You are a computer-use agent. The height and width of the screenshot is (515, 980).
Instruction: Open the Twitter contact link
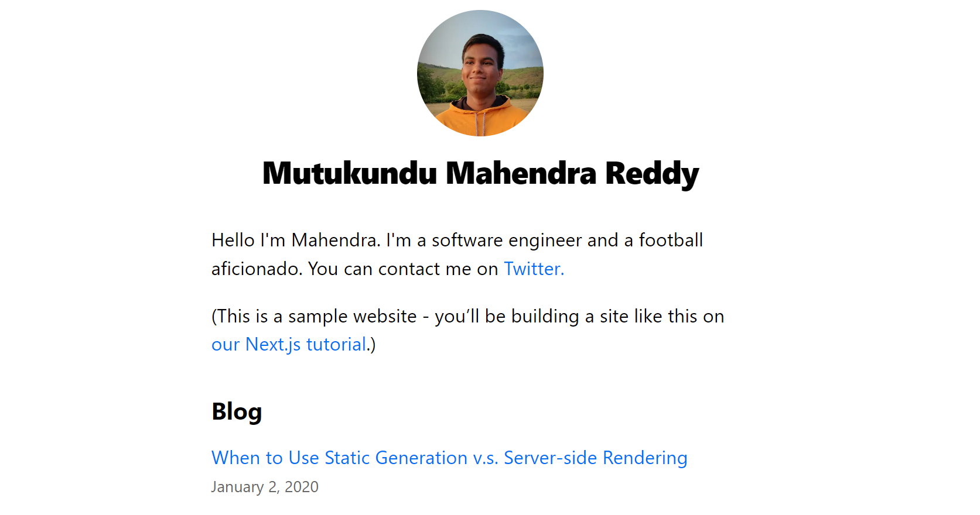coord(534,269)
